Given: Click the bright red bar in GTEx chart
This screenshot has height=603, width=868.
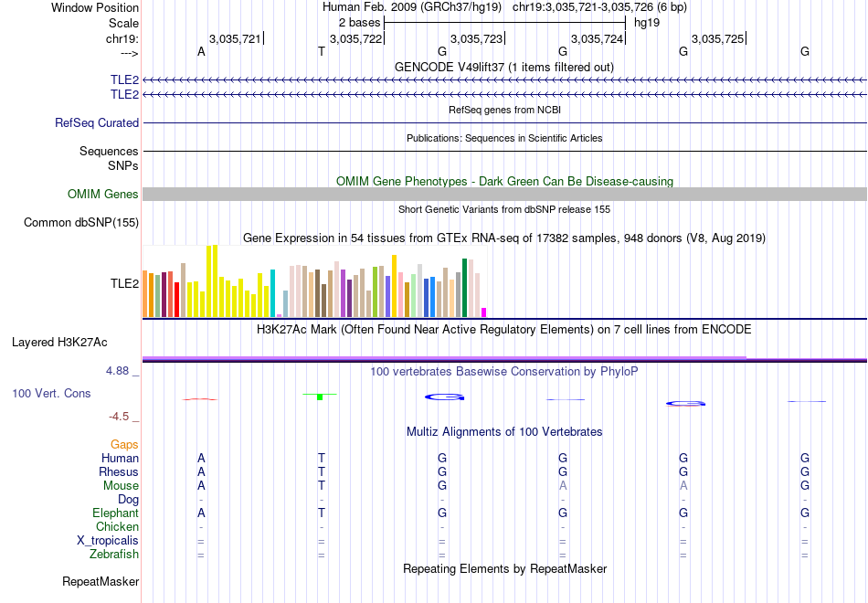Looking at the screenshot, I should [x=176, y=300].
